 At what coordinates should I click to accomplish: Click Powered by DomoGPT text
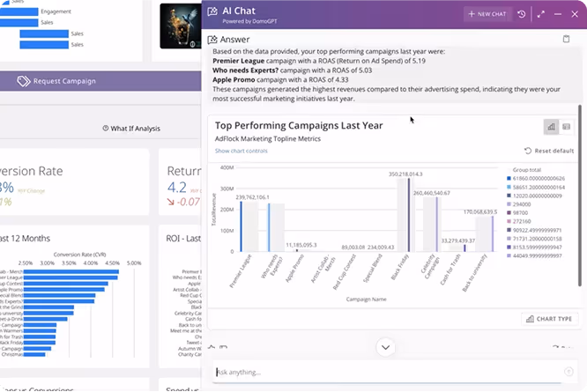[249, 21]
